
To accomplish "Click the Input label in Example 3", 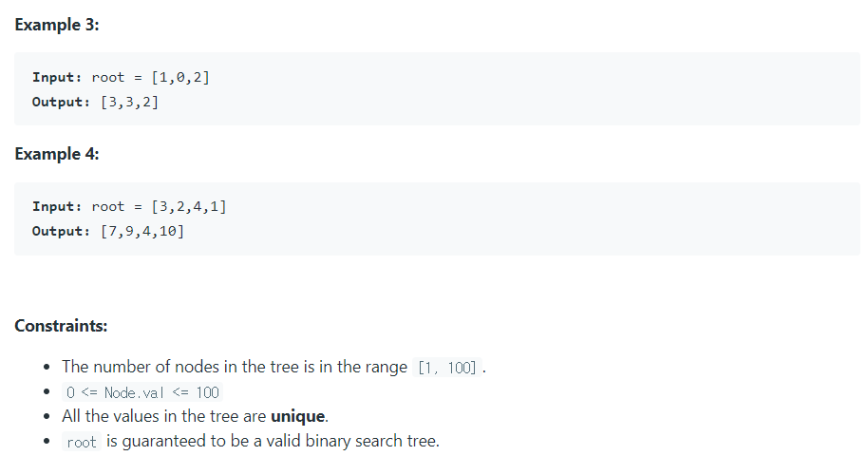I will click(57, 77).
